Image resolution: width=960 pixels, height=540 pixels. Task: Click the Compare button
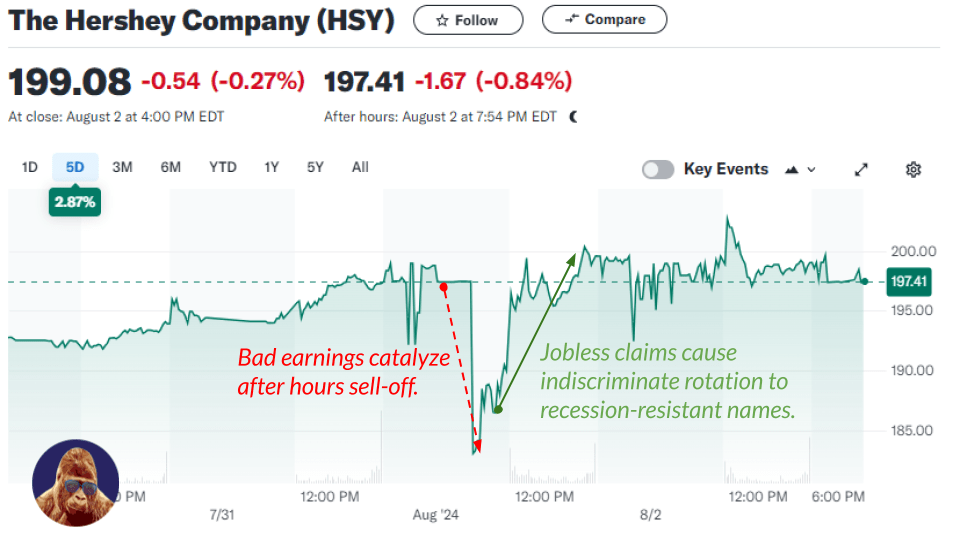[x=604, y=19]
